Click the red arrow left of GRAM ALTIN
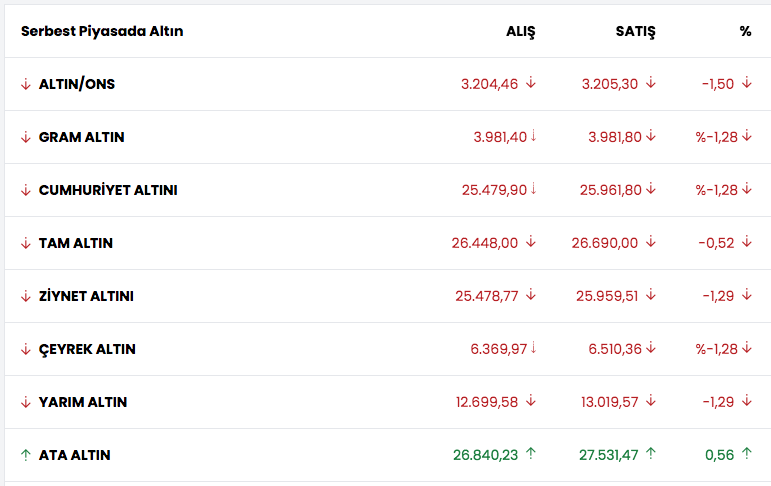The image size is (771, 486). (x=26, y=137)
